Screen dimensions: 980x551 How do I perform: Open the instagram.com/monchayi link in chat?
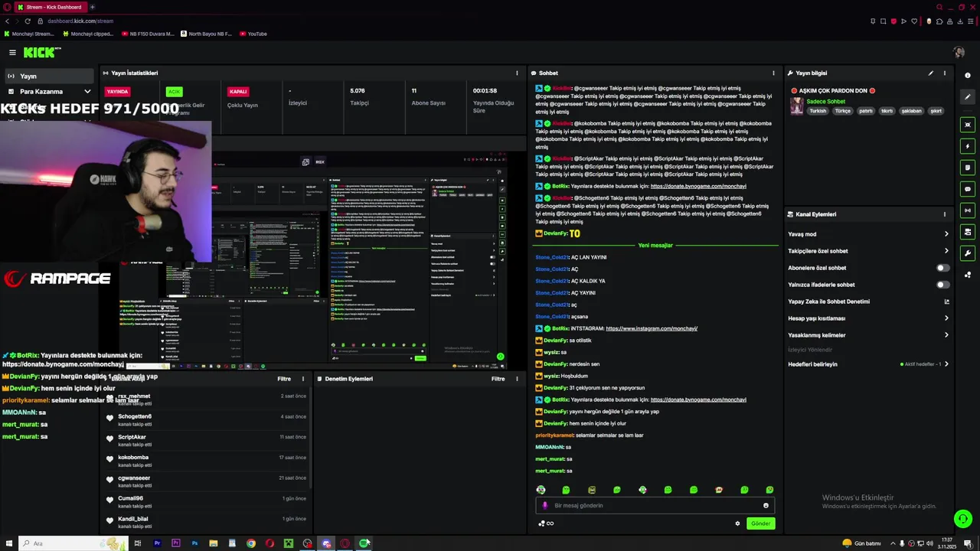click(652, 328)
